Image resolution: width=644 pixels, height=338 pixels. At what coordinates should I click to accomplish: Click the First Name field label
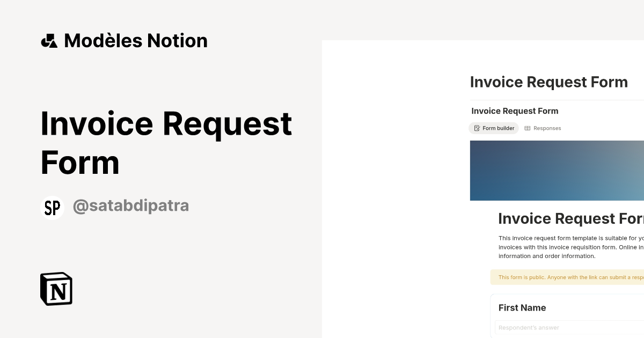pos(522,307)
